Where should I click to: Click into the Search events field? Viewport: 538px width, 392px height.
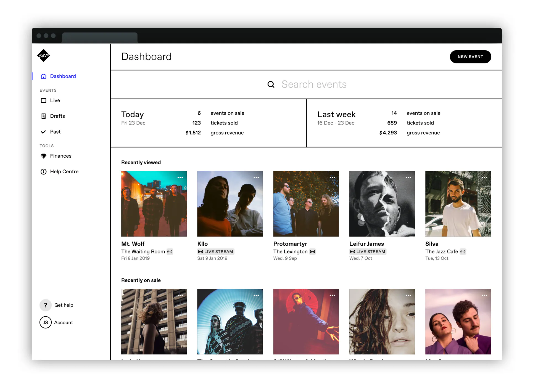tap(314, 84)
